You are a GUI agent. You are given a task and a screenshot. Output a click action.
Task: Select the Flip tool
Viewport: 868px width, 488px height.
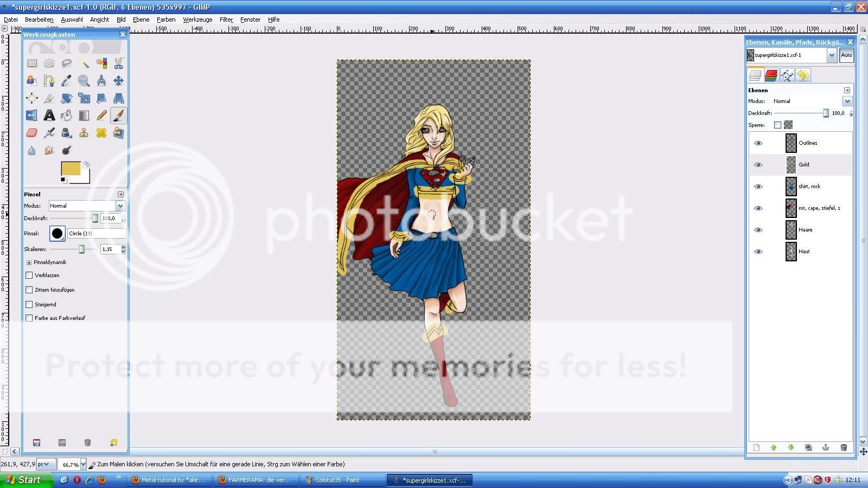[x=32, y=115]
